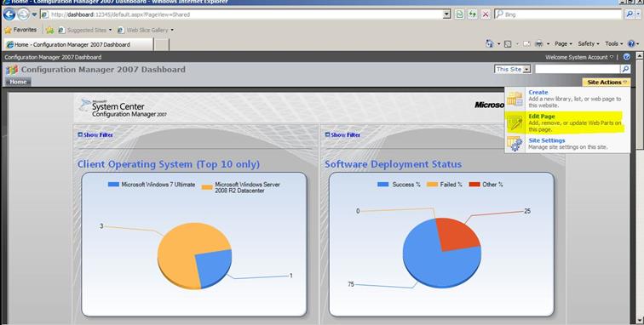This screenshot has height=325, width=644.
Task: Select the Home navigation tab
Action: pos(18,82)
